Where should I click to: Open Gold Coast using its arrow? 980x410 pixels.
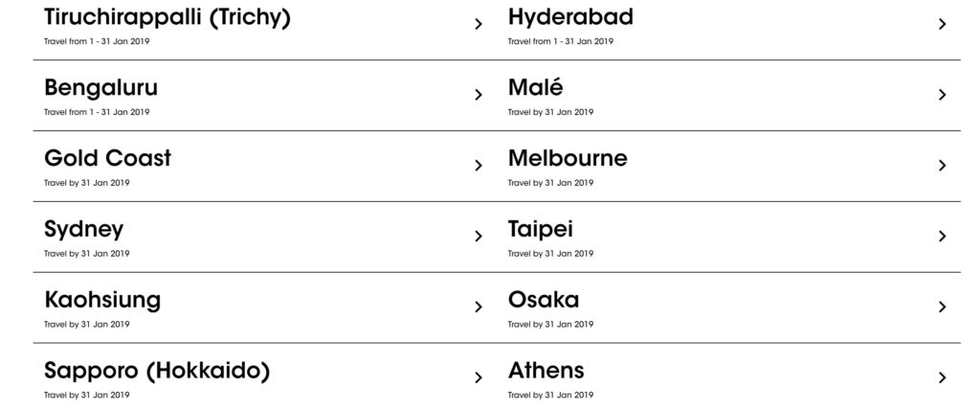pyautogui.click(x=479, y=166)
